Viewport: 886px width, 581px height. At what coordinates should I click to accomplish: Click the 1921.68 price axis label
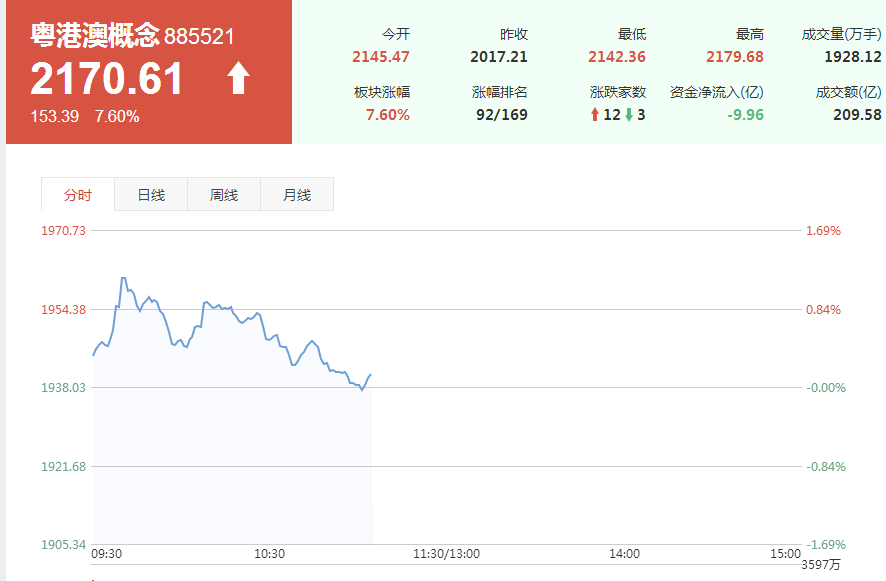63,467
